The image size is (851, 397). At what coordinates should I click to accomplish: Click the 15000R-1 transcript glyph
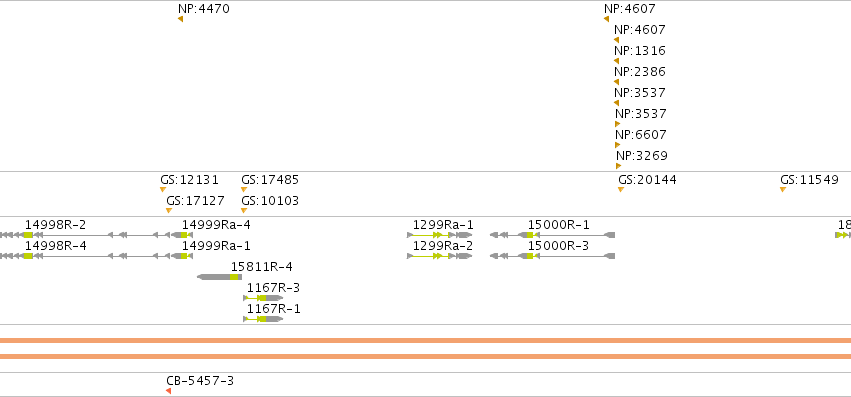(x=552, y=235)
